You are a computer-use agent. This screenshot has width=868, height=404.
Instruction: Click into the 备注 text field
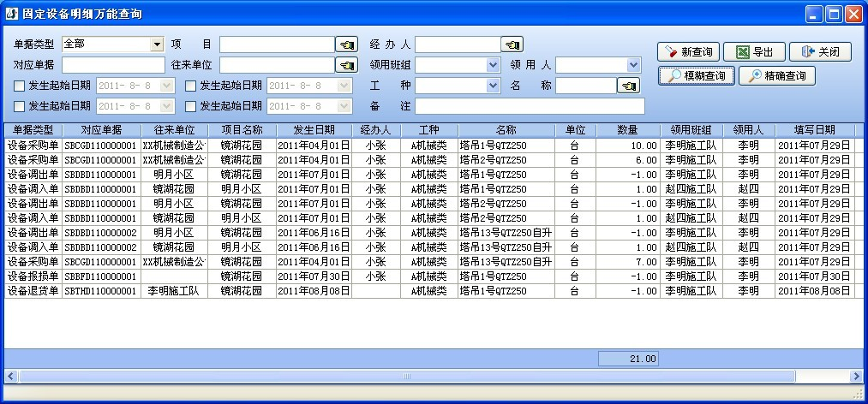[530, 106]
